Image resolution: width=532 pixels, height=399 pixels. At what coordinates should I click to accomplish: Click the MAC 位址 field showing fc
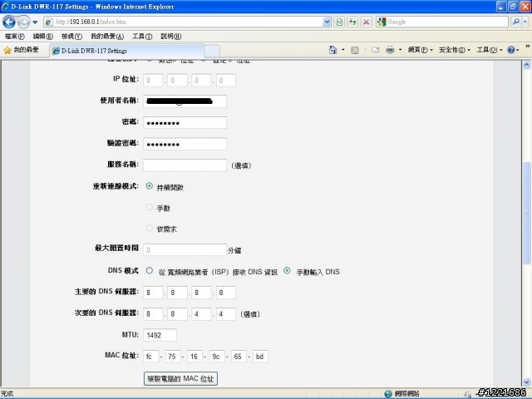[x=151, y=357]
